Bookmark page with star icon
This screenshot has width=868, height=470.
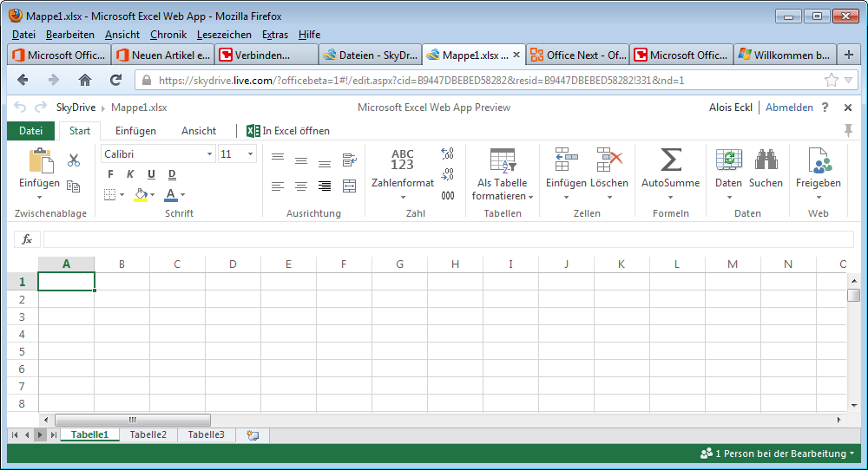(x=832, y=81)
